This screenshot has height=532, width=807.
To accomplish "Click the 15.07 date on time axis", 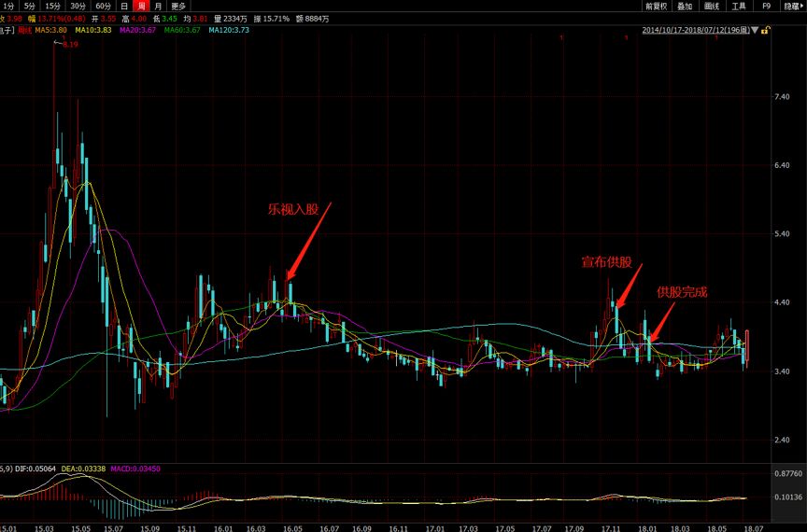I will point(113,528).
